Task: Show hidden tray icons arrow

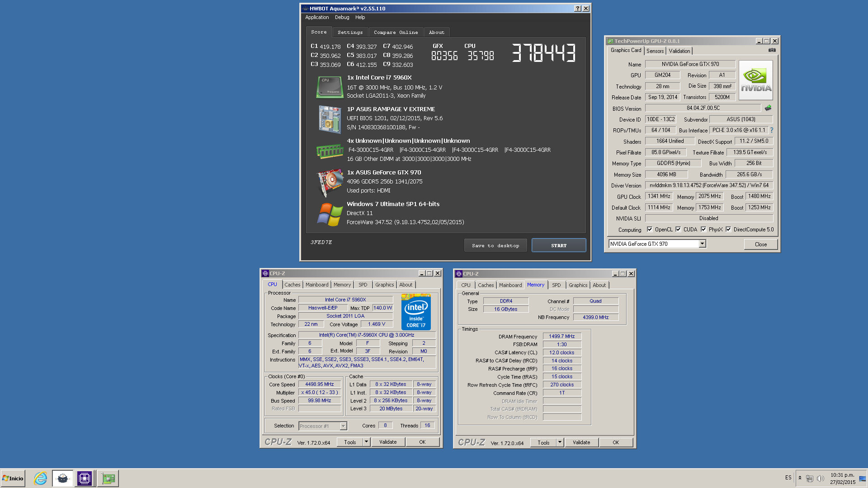Action: coord(800,478)
